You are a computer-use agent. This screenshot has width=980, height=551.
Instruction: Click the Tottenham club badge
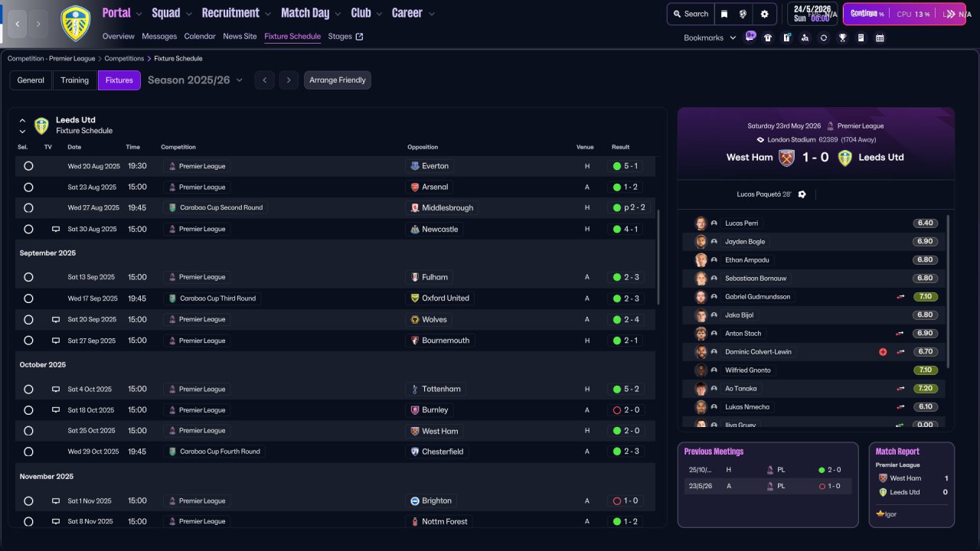[415, 389]
